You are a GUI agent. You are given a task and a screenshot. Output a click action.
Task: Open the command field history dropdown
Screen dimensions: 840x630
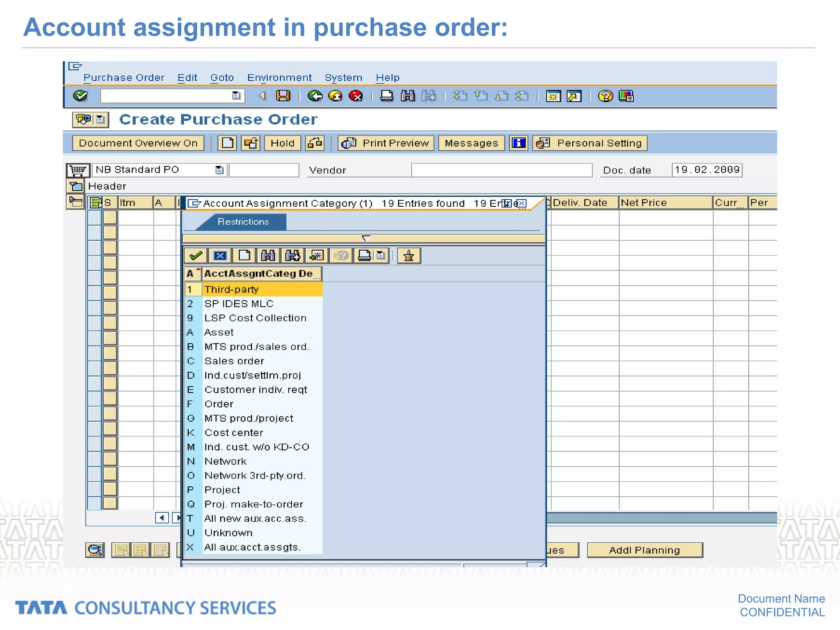pyautogui.click(x=236, y=96)
